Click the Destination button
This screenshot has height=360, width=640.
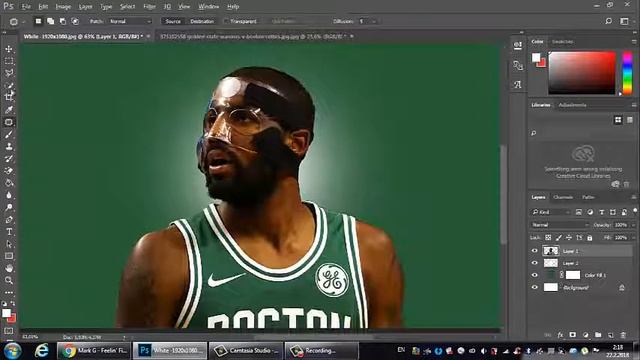coord(202,21)
